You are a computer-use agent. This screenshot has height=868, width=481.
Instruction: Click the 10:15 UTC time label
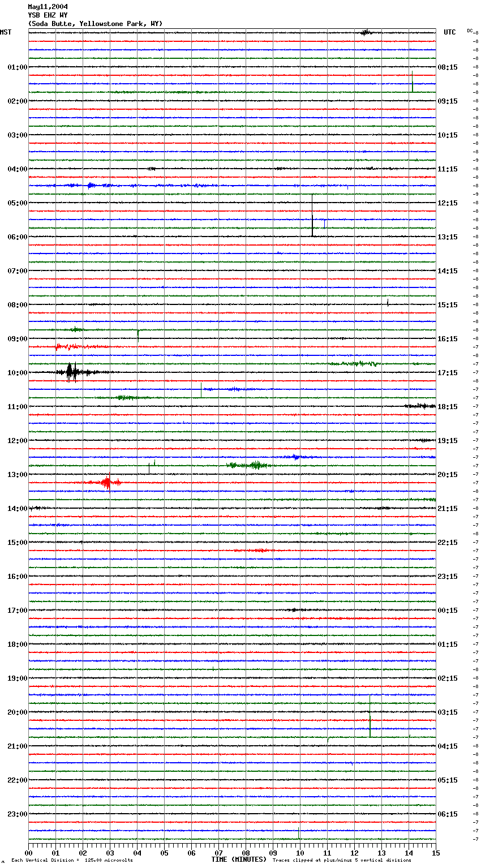448,135
